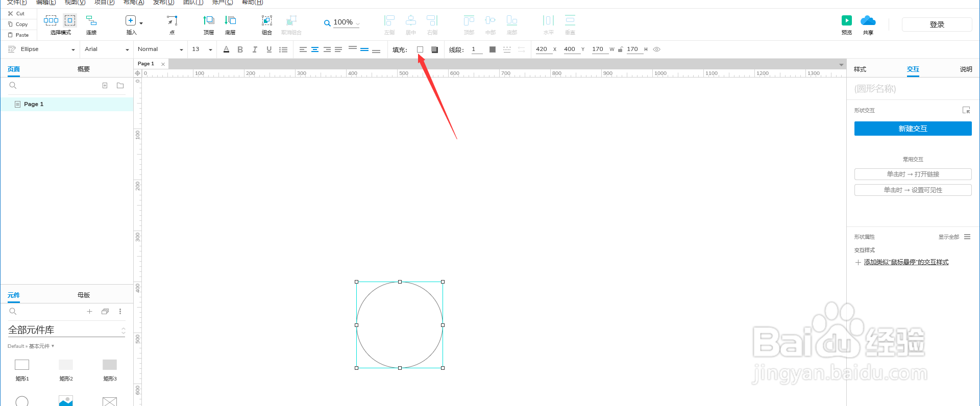Open the shadow settings swatch
Viewport: 980px width, 406px height.
(x=435, y=49)
